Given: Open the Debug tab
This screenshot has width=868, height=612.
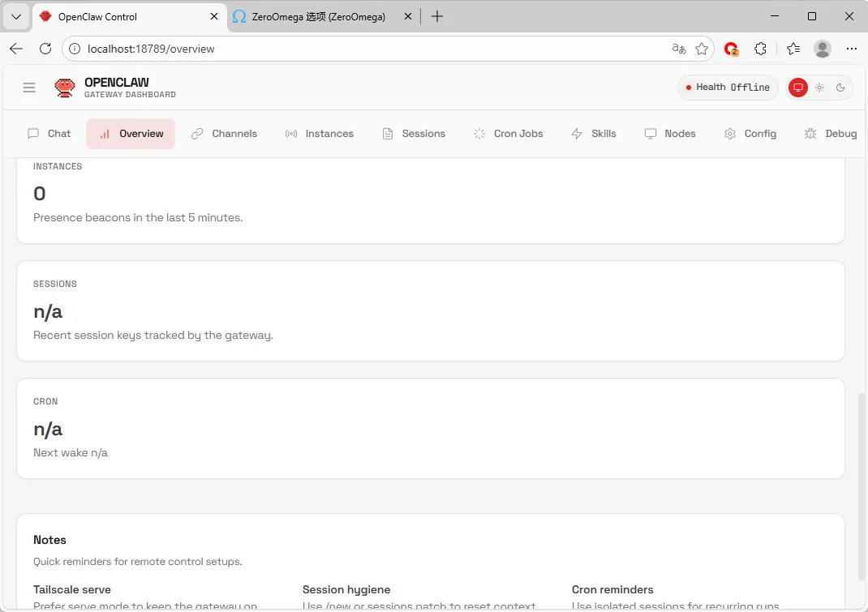Looking at the screenshot, I should coord(831,134).
